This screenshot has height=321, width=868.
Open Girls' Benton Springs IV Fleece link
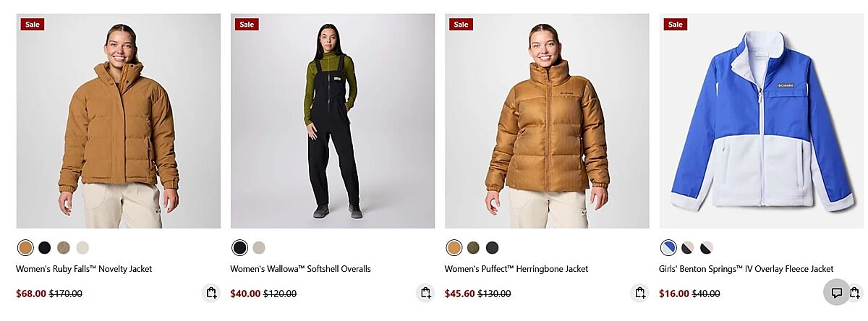[x=746, y=269]
